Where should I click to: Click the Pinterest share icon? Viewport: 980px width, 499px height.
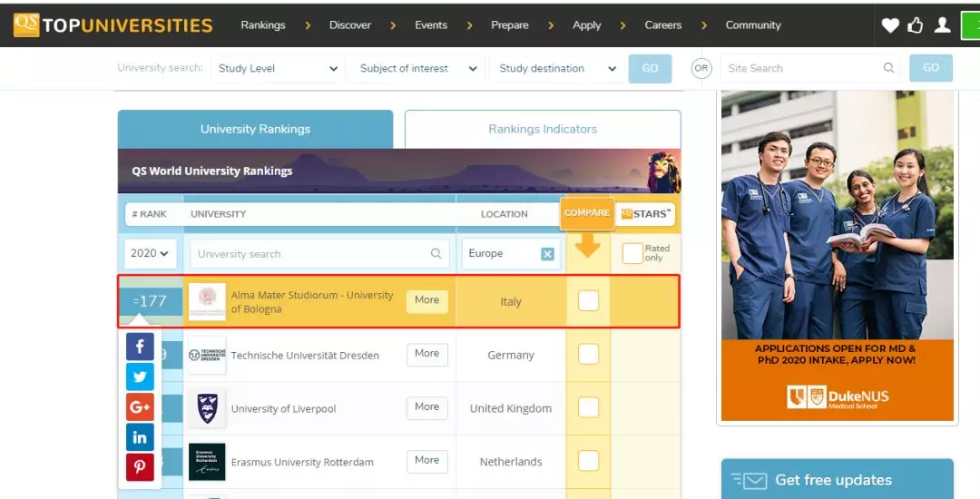(x=140, y=467)
